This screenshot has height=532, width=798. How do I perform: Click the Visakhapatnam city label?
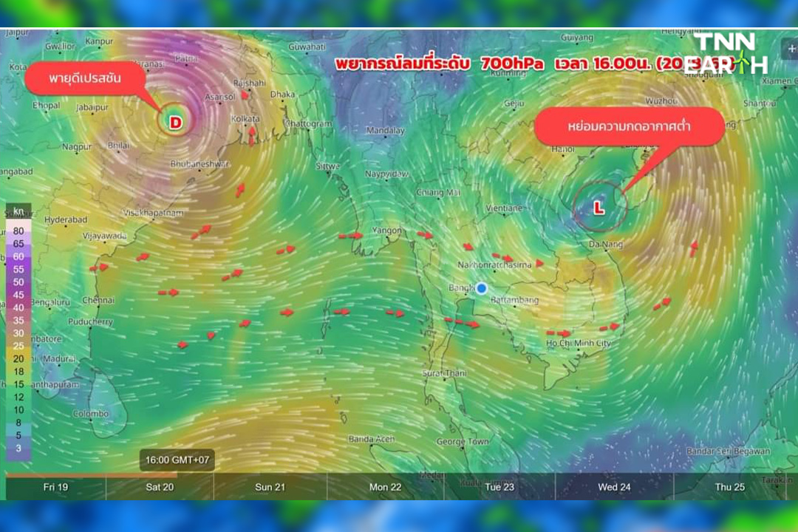click(x=153, y=213)
